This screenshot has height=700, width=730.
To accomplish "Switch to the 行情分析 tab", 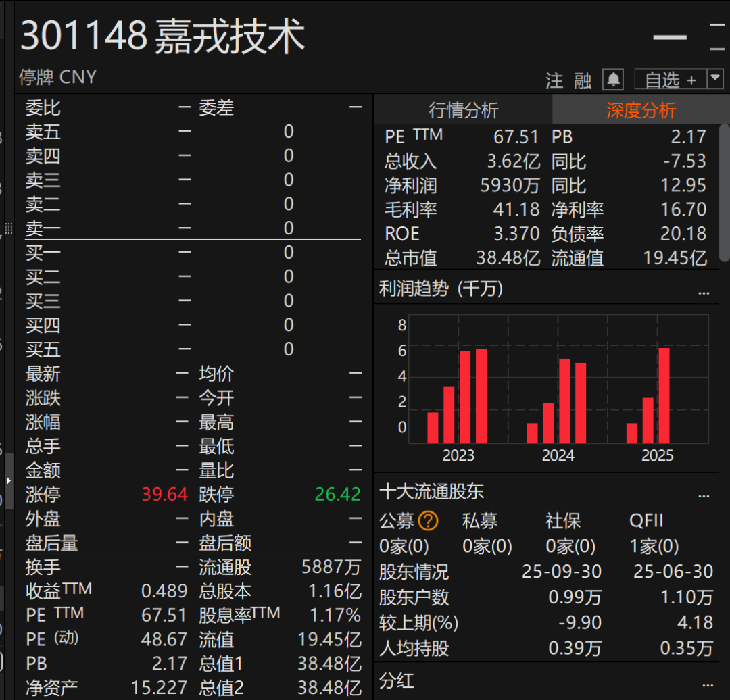I will [464, 110].
